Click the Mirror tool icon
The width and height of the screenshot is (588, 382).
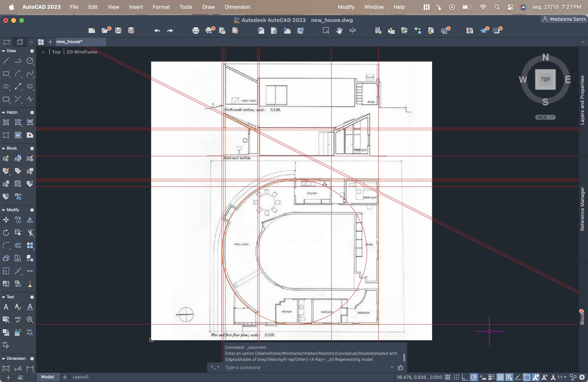pos(30,220)
